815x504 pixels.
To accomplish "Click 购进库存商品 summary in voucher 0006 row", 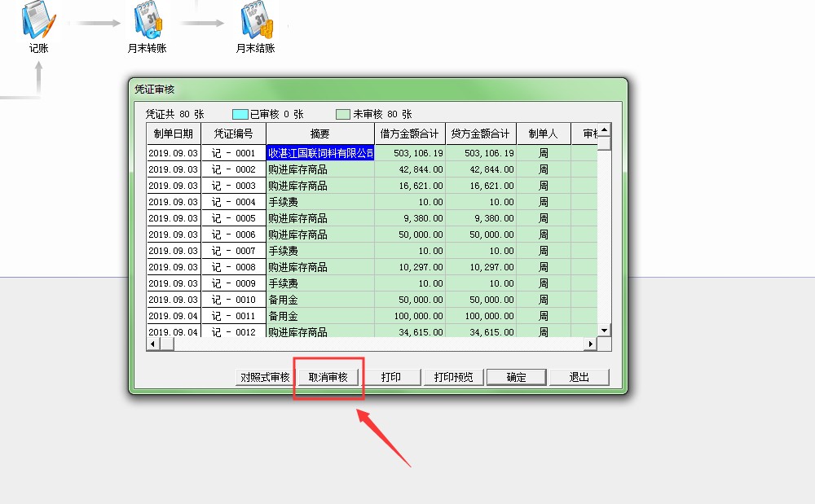I will coord(320,234).
